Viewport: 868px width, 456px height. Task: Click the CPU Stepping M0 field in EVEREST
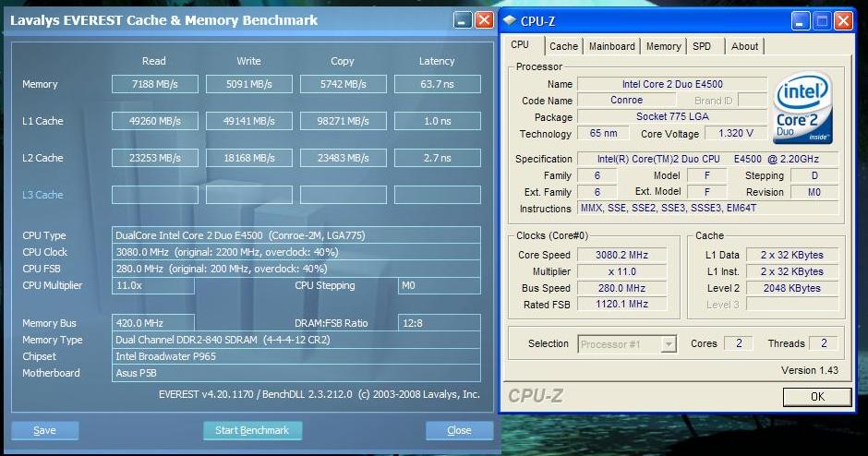coord(439,285)
